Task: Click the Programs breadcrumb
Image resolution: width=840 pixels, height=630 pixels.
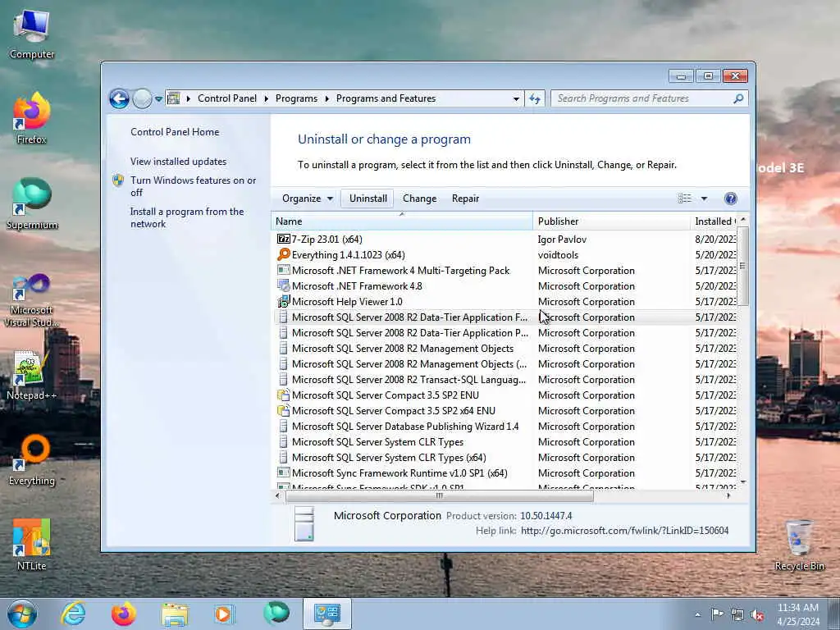Action: [296, 98]
